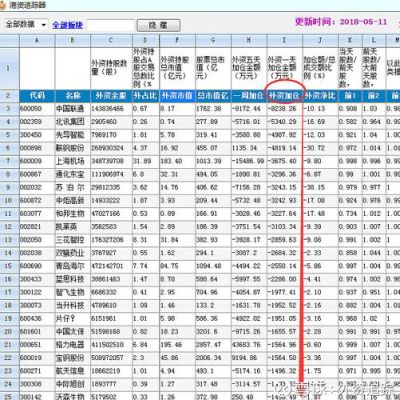Image resolution: width=400 pixels, height=400 pixels.
Task: Click the 外资市值 header cell
Action: pyautogui.click(x=177, y=96)
